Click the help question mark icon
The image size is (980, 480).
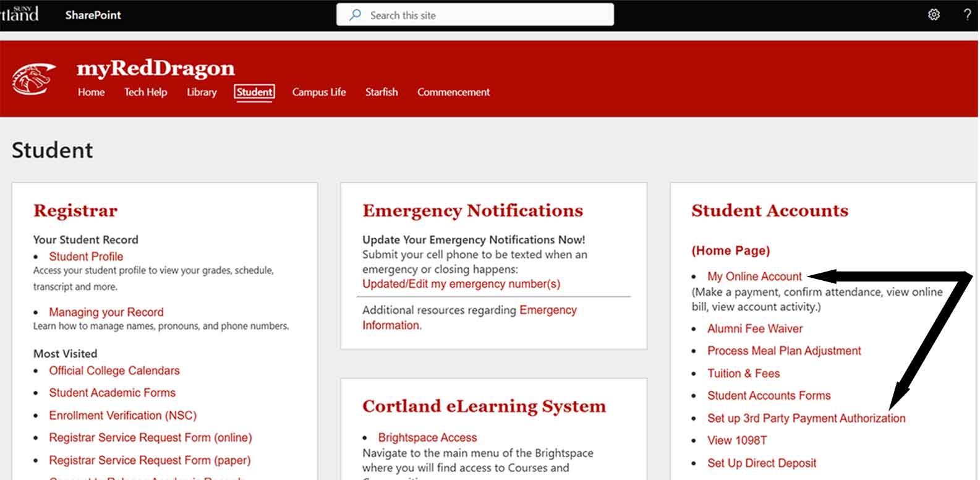(968, 14)
